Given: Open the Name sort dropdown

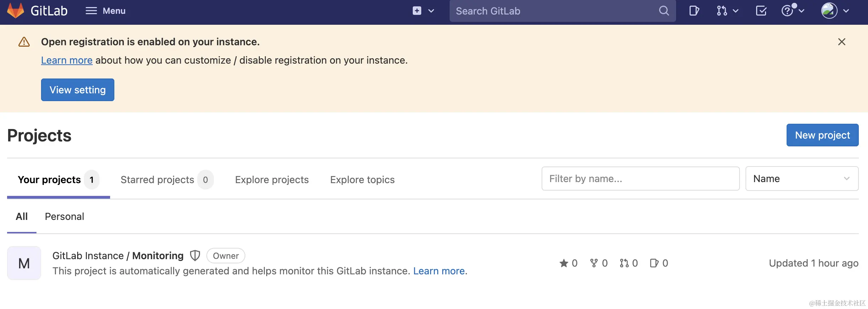Looking at the screenshot, I should [801, 179].
